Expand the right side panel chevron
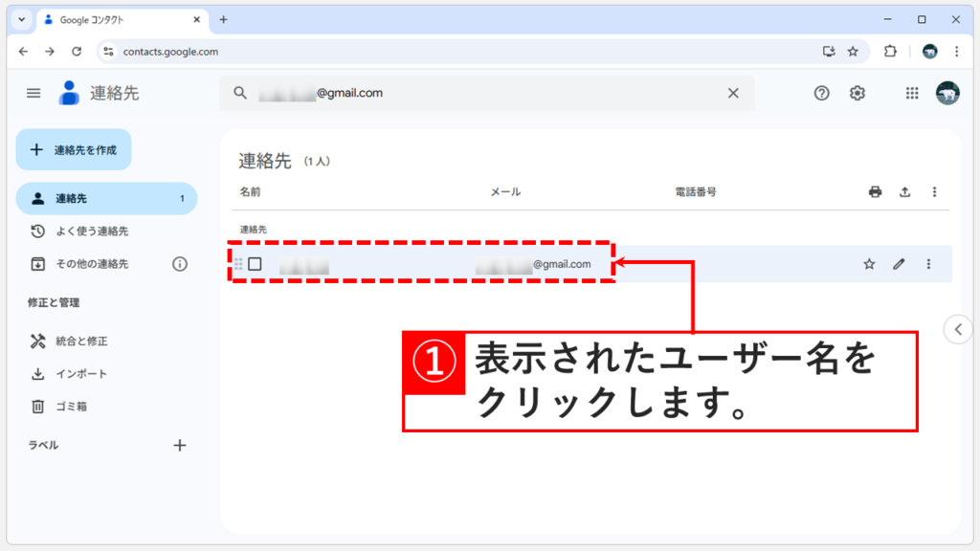Image resolution: width=980 pixels, height=551 pixels. (x=958, y=328)
